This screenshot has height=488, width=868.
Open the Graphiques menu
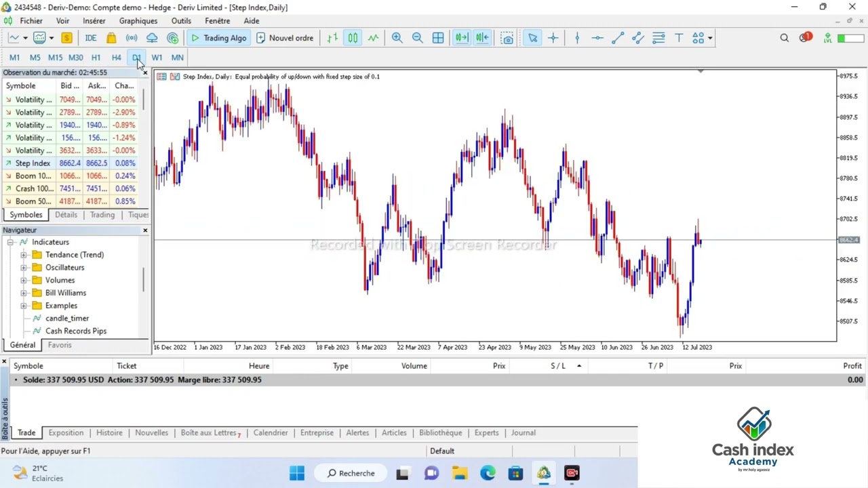(138, 21)
